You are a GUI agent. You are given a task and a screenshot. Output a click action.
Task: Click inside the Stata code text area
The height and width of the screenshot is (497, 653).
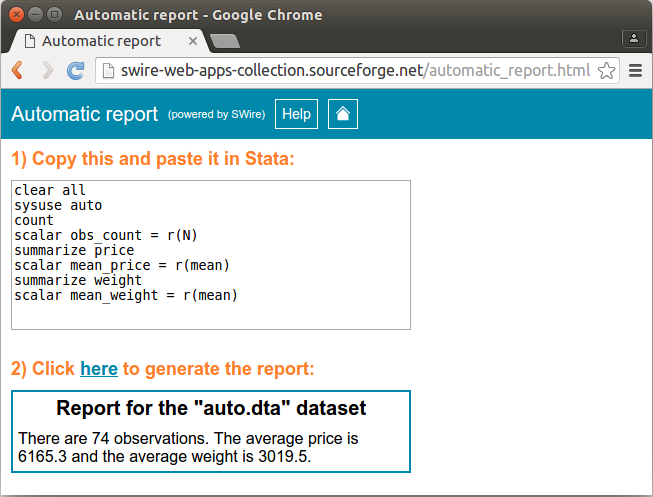click(210, 255)
